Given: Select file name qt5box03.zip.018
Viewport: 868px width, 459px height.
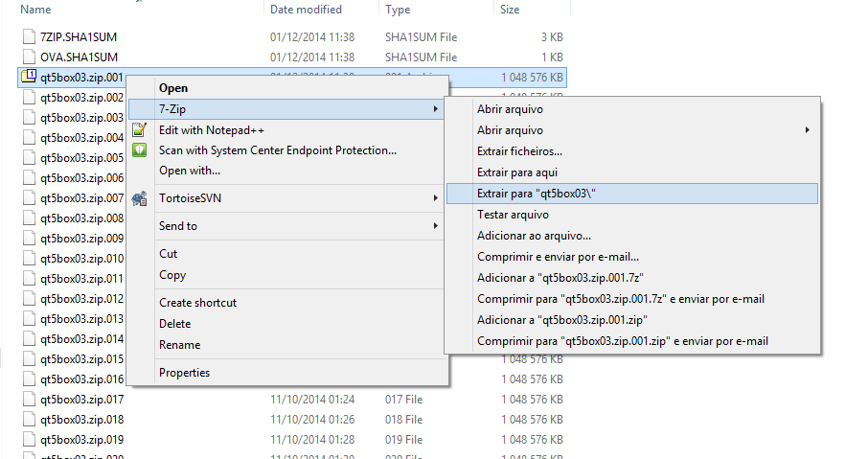Looking at the screenshot, I should [82, 419].
